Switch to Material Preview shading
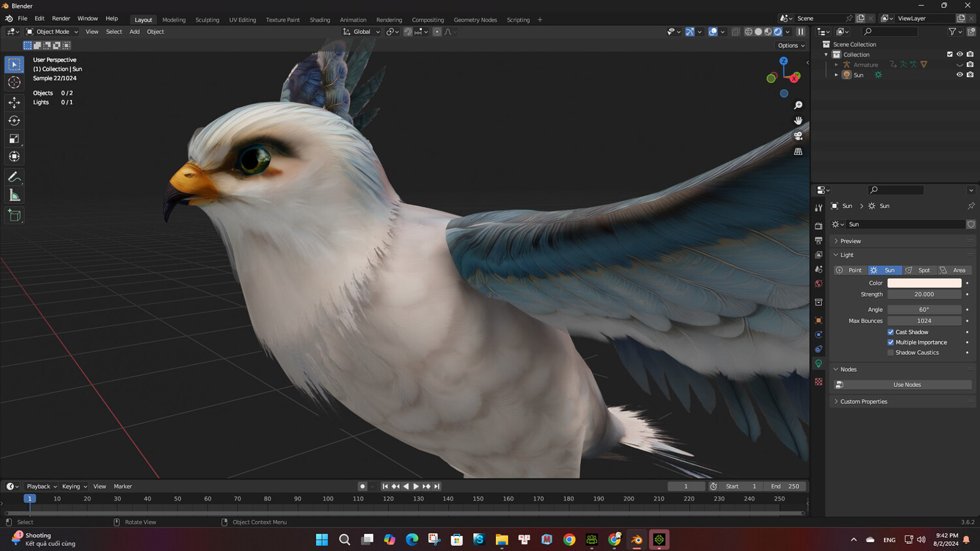Viewport: 980px width, 551px height. click(x=768, y=31)
